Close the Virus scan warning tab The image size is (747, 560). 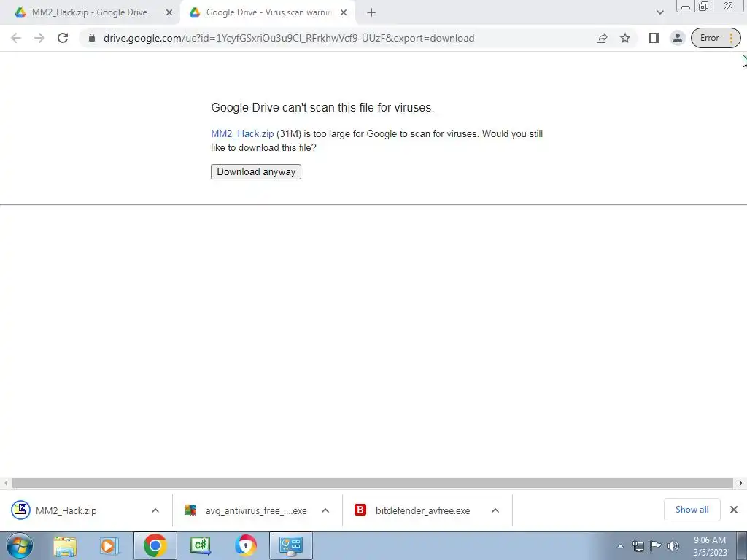pos(344,12)
